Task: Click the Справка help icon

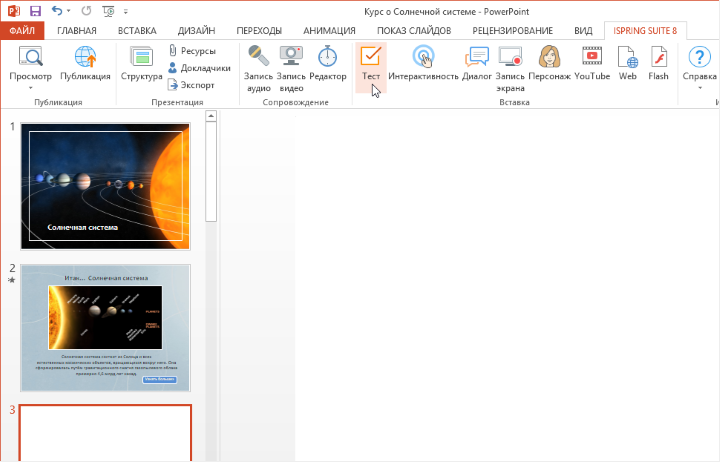Action: [x=699, y=58]
